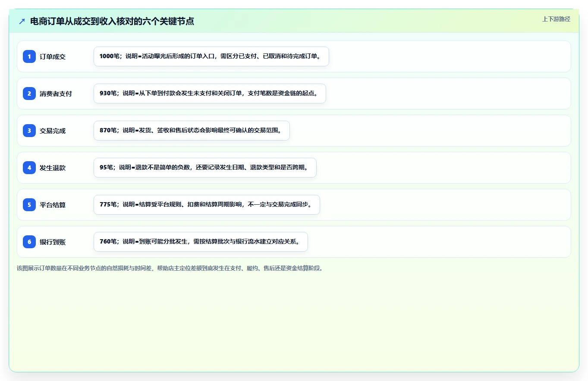Select the 交易完成 step label
Screen dimensions: 588x381
(x=53, y=131)
